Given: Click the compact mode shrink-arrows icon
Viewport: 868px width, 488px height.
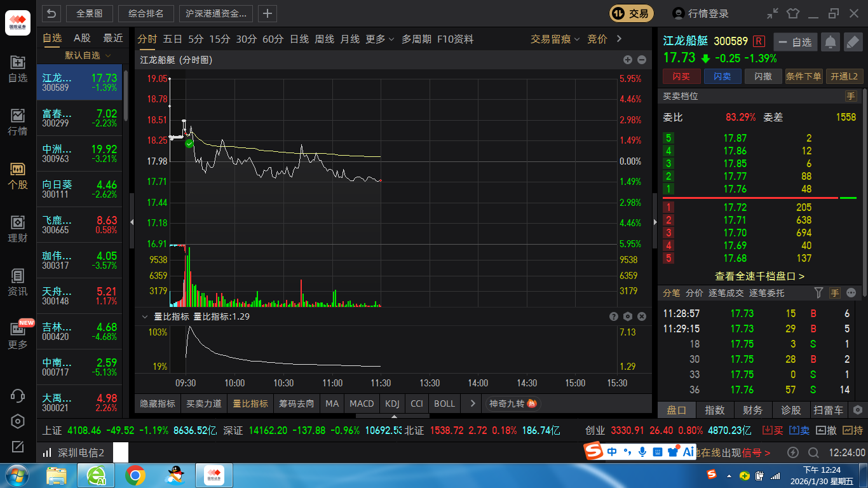Looking at the screenshot, I should pyautogui.click(x=773, y=13).
